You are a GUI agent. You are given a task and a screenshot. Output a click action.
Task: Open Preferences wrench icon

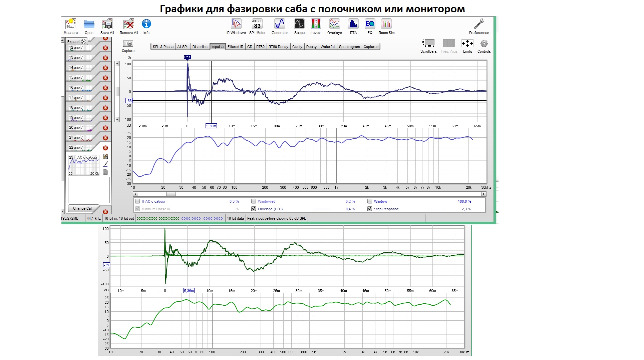point(479,24)
